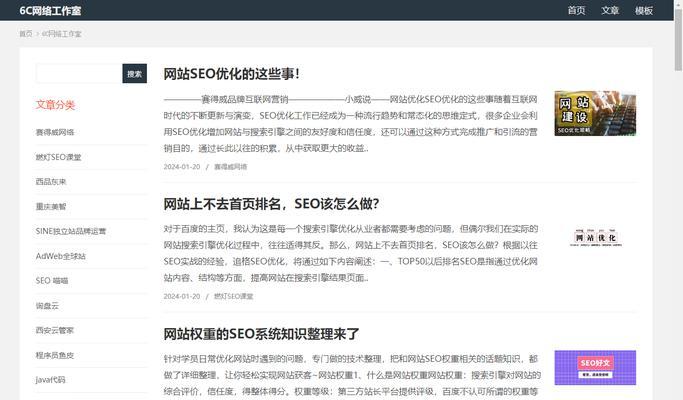Click 赛得威网络 source under the first article
This screenshot has height=400, width=683.
(230, 166)
